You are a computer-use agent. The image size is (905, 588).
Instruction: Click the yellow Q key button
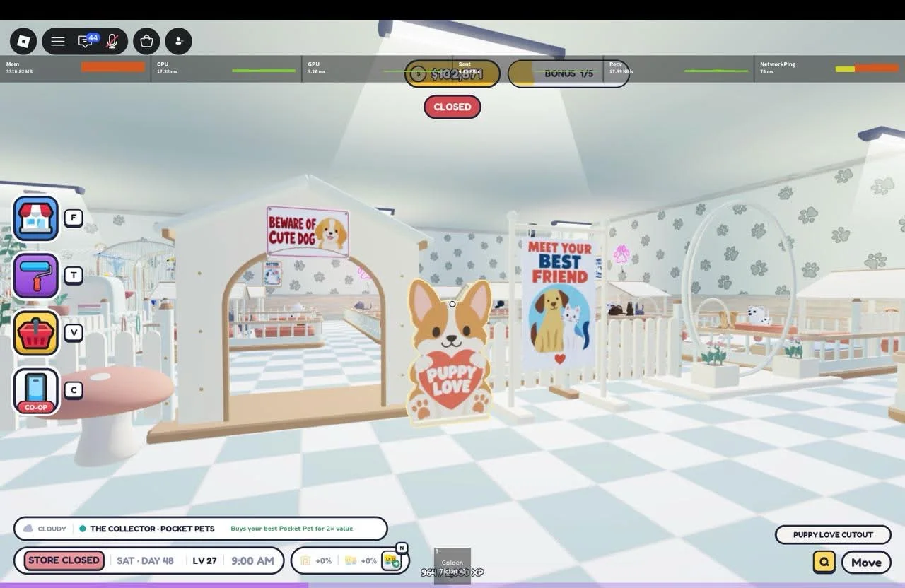(824, 563)
